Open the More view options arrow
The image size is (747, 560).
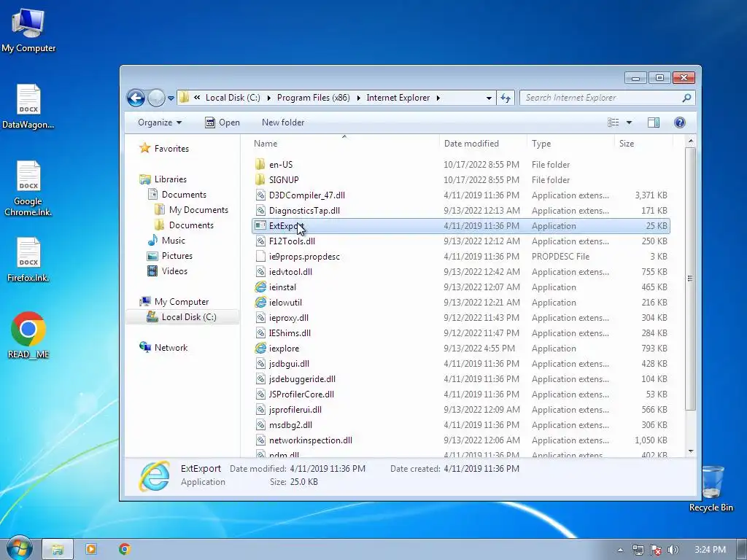coord(629,122)
